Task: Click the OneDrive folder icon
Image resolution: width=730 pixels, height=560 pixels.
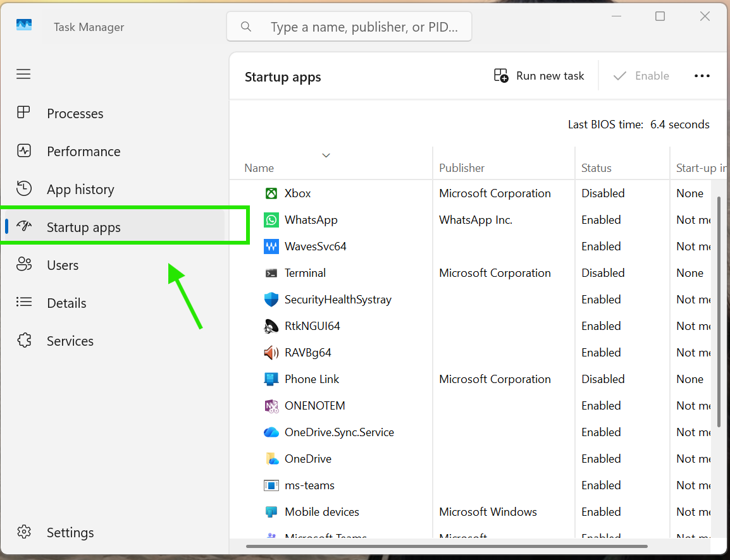Action: 271,459
